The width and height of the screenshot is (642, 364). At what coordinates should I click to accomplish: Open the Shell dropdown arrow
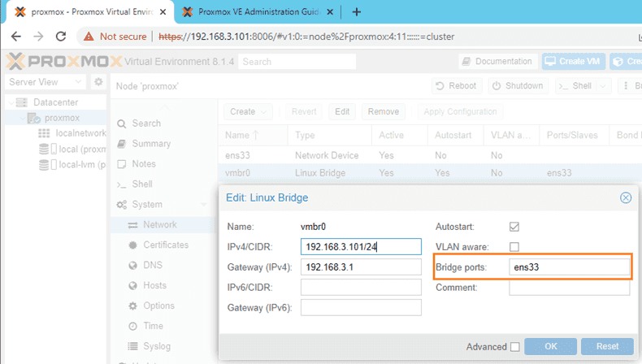[603, 86]
